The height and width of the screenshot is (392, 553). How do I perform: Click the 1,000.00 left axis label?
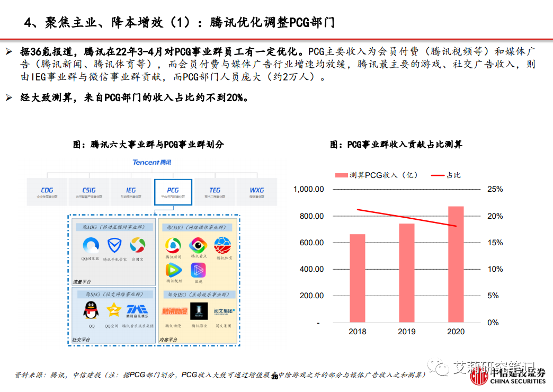point(309,189)
